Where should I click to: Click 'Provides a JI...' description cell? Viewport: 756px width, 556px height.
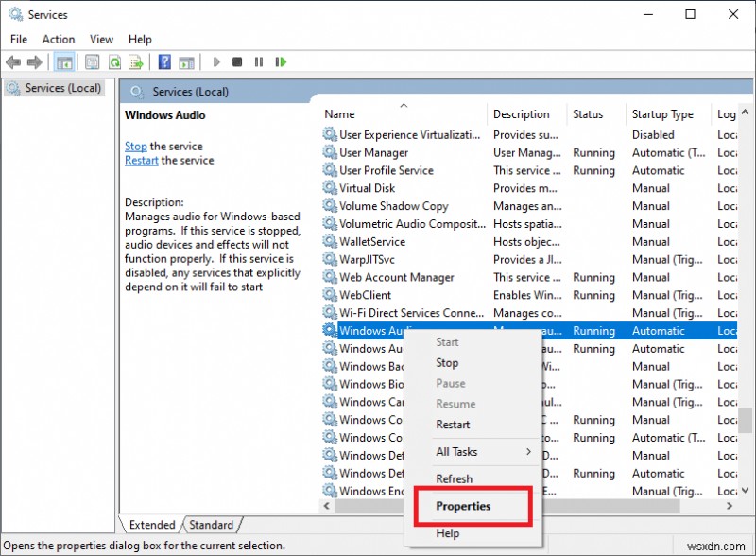(527, 259)
